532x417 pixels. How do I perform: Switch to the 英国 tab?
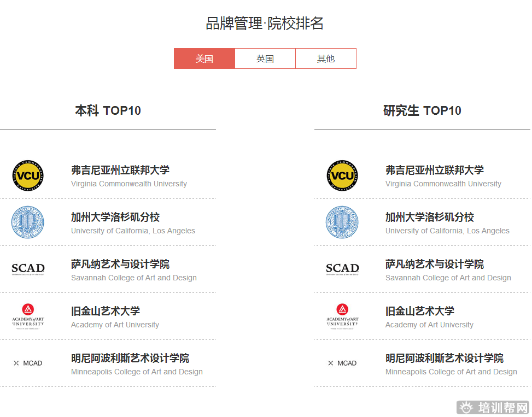pos(265,58)
